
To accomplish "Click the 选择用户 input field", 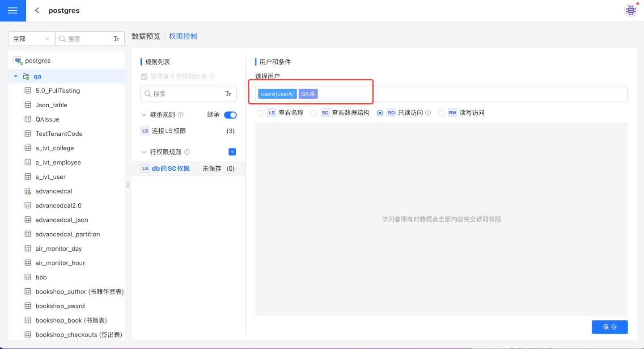I will (470, 94).
